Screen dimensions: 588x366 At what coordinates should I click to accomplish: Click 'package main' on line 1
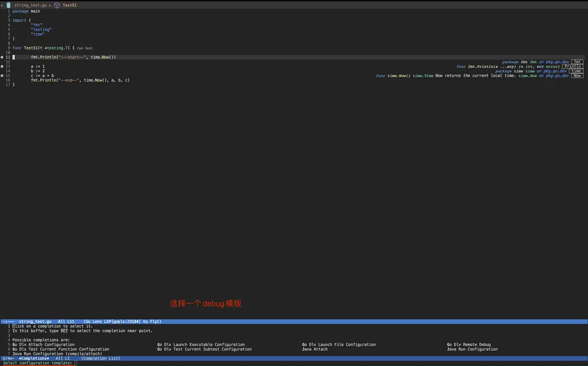tap(26, 11)
